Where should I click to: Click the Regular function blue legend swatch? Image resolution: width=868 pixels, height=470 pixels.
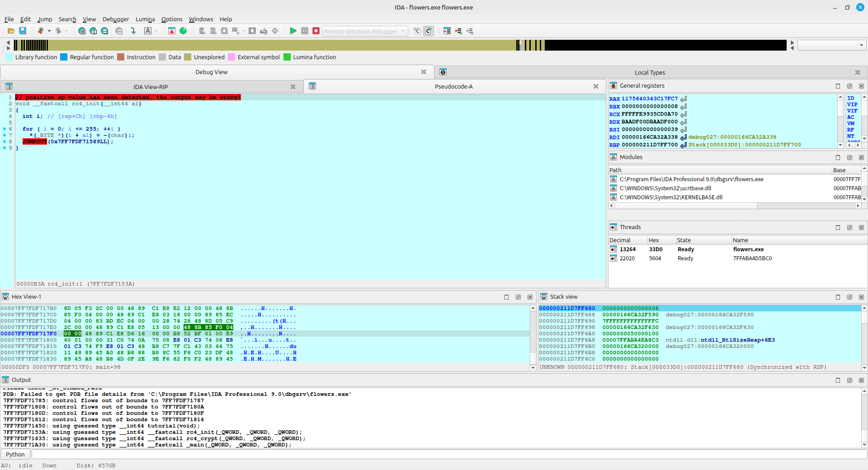point(64,57)
